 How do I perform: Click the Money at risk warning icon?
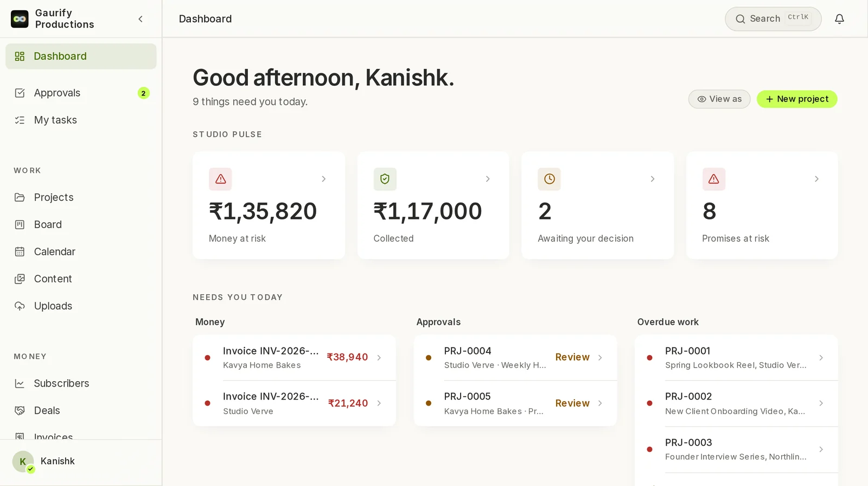coord(220,179)
